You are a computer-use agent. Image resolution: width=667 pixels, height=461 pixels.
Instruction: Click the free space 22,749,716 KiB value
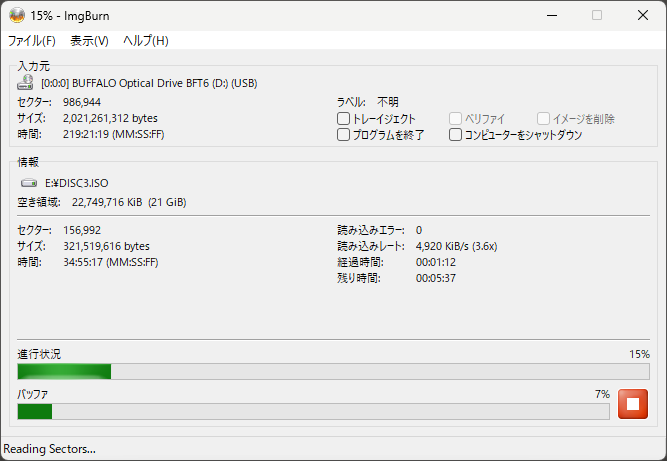(129, 202)
